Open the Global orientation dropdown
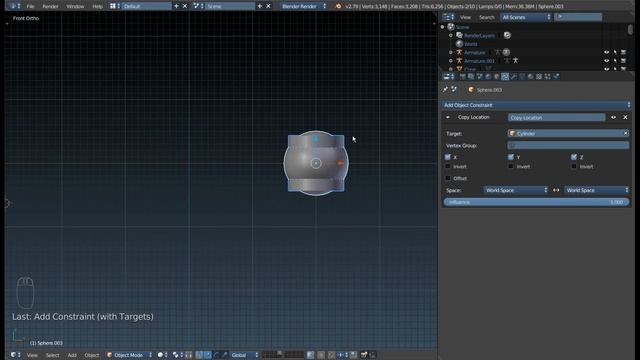 tap(244, 355)
